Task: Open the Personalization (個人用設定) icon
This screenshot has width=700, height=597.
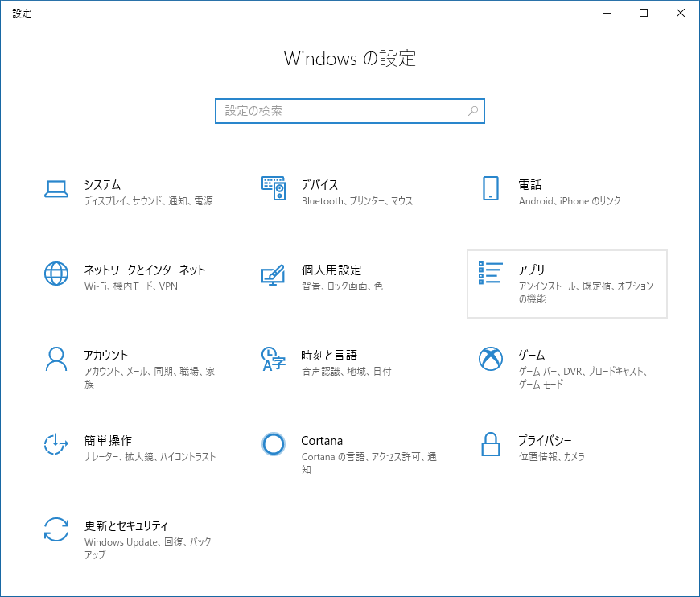Action: (274, 274)
